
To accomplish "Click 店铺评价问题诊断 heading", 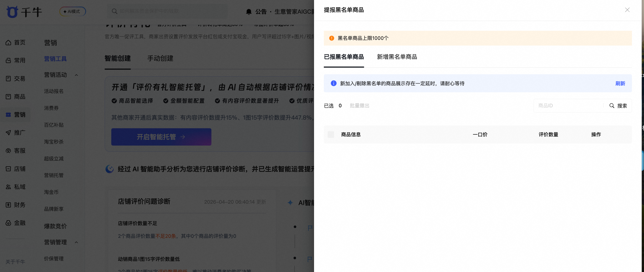I will (144, 201).
